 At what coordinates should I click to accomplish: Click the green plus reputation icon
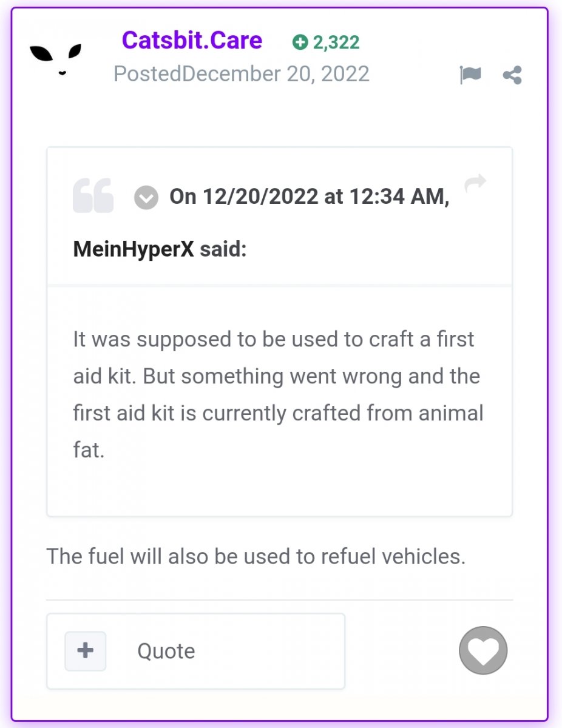click(300, 42)
